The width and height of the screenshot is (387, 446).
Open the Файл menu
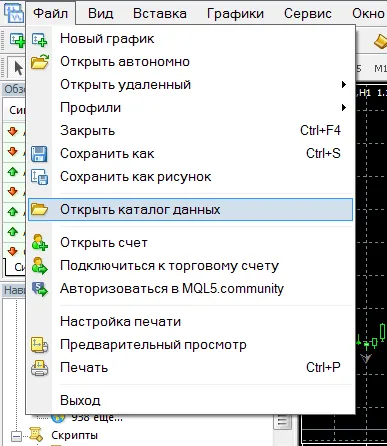click(x=51, y=13)
